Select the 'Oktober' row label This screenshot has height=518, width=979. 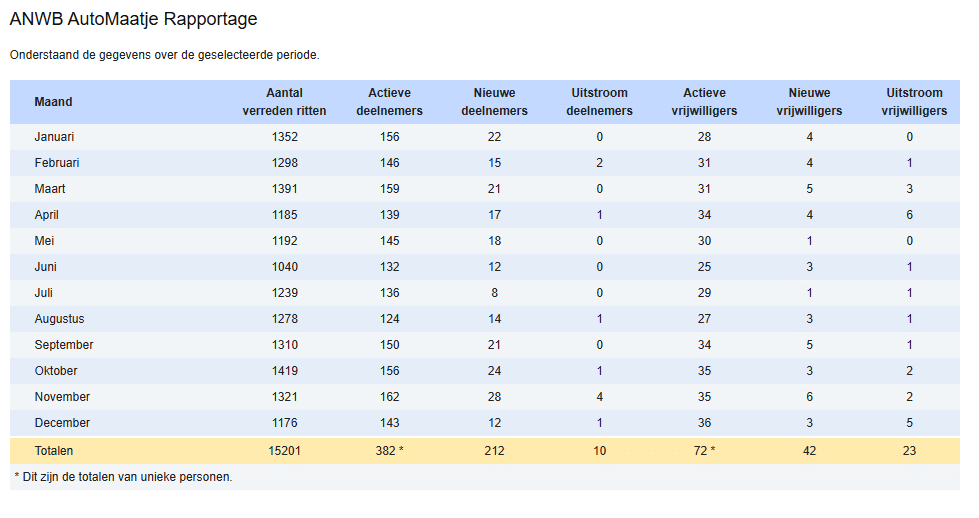pyautogui.click(x=56, y=371)
